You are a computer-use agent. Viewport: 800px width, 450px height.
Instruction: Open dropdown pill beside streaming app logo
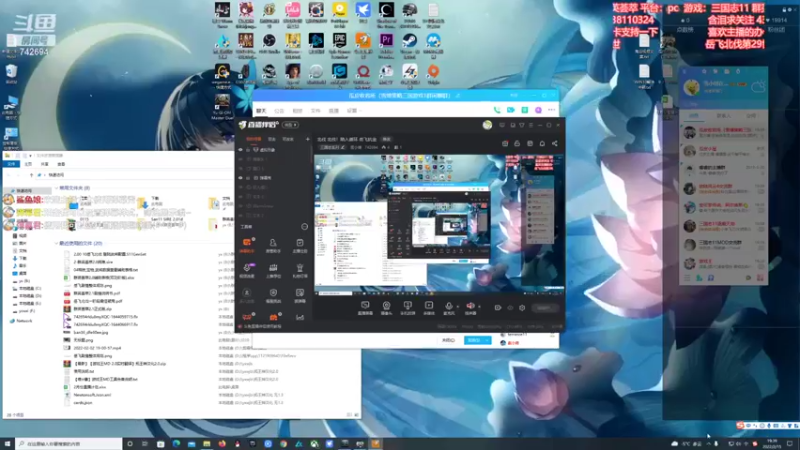[x=291, y=125]
